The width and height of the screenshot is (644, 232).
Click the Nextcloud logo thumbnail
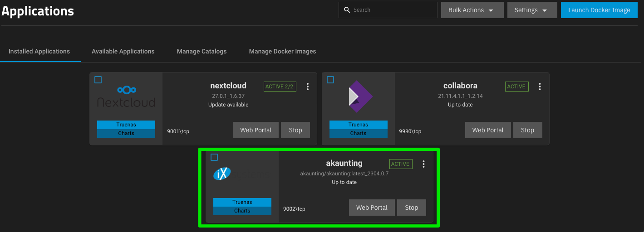pyautogui.click(x=126, y=97)
